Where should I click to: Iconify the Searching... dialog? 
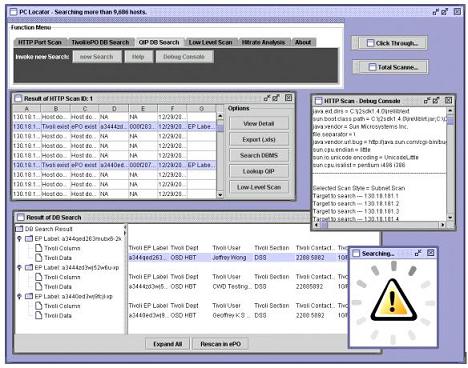click(x=418, y=253)
